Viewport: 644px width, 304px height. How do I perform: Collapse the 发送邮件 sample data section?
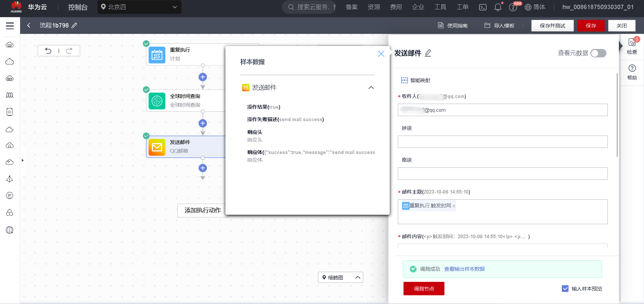click(371, 88)
